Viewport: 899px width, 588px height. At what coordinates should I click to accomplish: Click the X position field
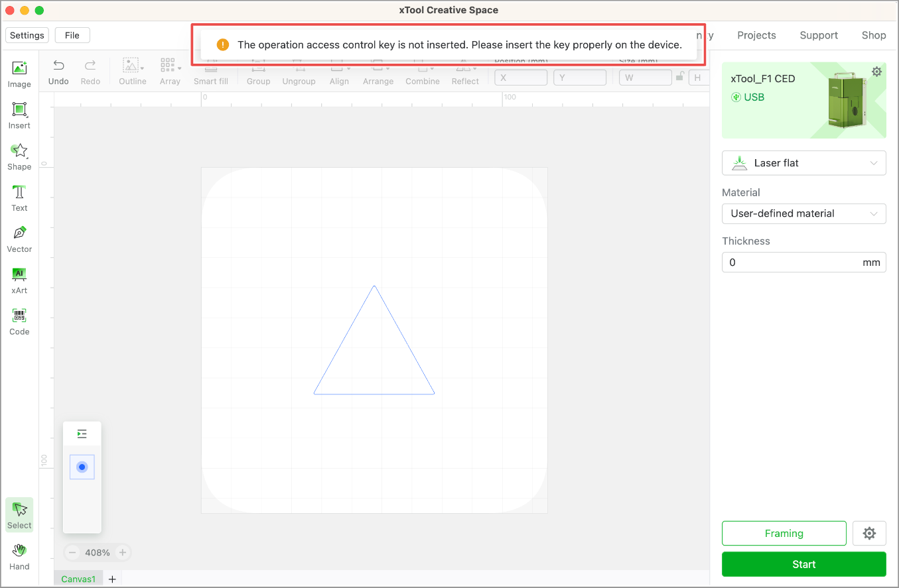[521, 78]
